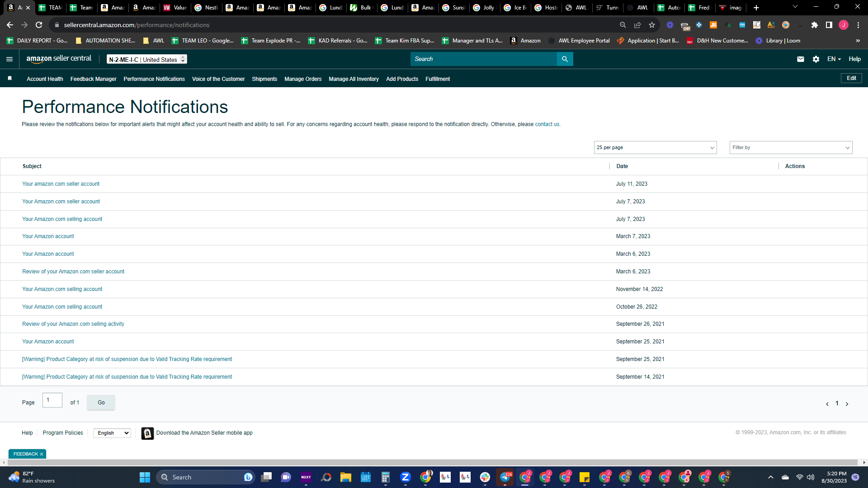The image size is (868, 488).
Task: Click the horizontal page scrollbar
Action: point(433,462)
